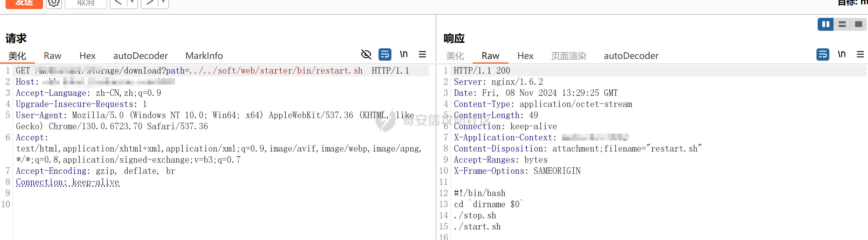Click Server: nginx/1.6.2 header
Image resolution: width=868 pixels, height=240 pixels.
pos(498,81)
